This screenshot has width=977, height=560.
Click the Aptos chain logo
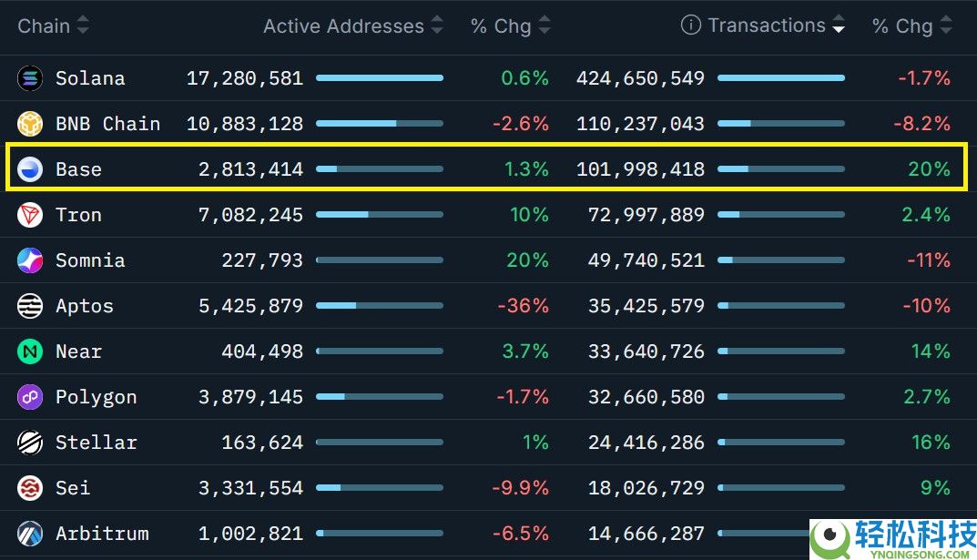30,306
